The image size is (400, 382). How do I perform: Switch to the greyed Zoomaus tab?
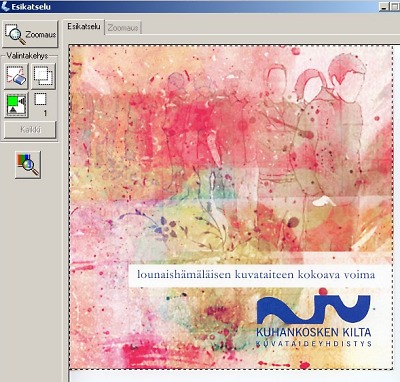(123, 28)
